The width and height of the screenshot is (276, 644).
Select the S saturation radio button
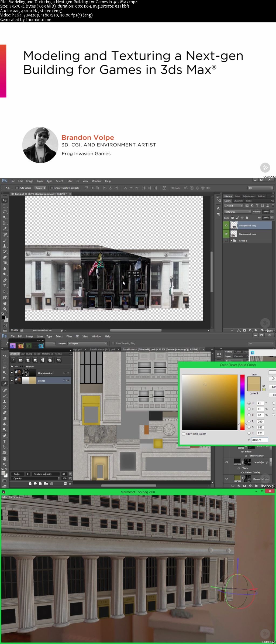[x=249, y=409]
